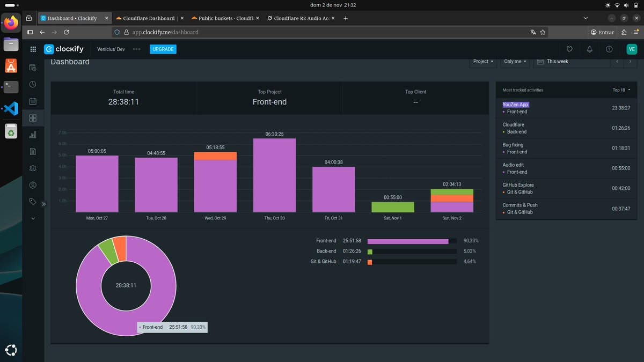Open the Reports bar-chart sidebar icon
Viewport: 644px width, 362px height.
point(33,135)
